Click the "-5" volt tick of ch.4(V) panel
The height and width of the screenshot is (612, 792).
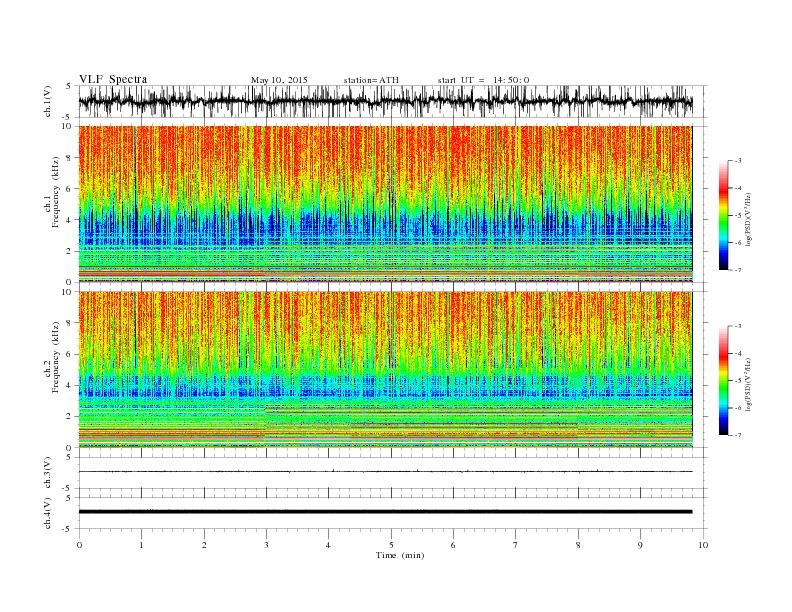tap(67, 529)
